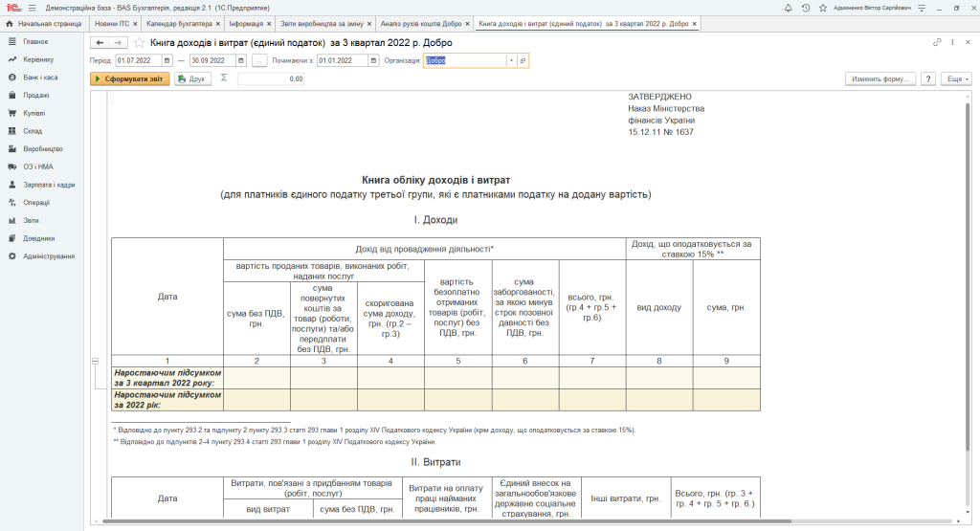Collapse row group minus toggle near table
980x531 pixels.
click(95, 361)
